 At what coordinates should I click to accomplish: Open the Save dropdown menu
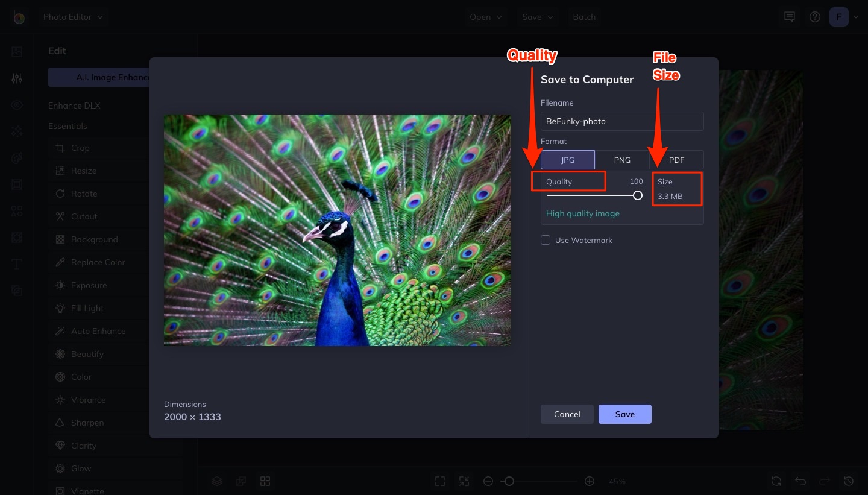(x=537, y=17)
